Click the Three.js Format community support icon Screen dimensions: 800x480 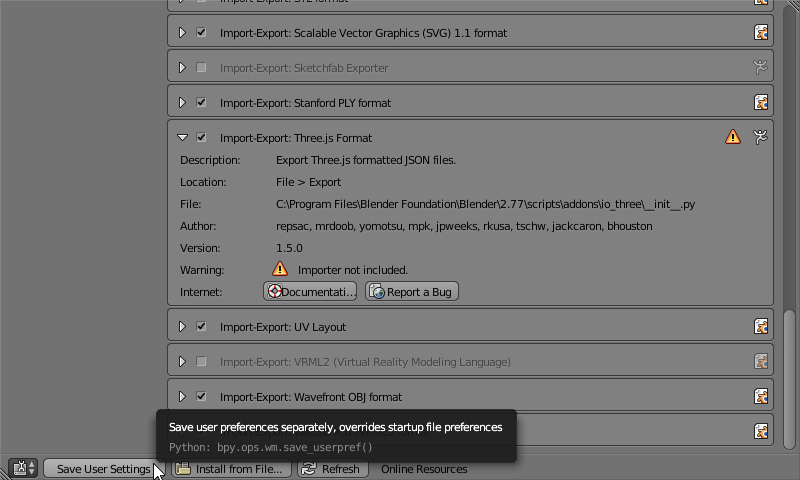click(761, 137)
